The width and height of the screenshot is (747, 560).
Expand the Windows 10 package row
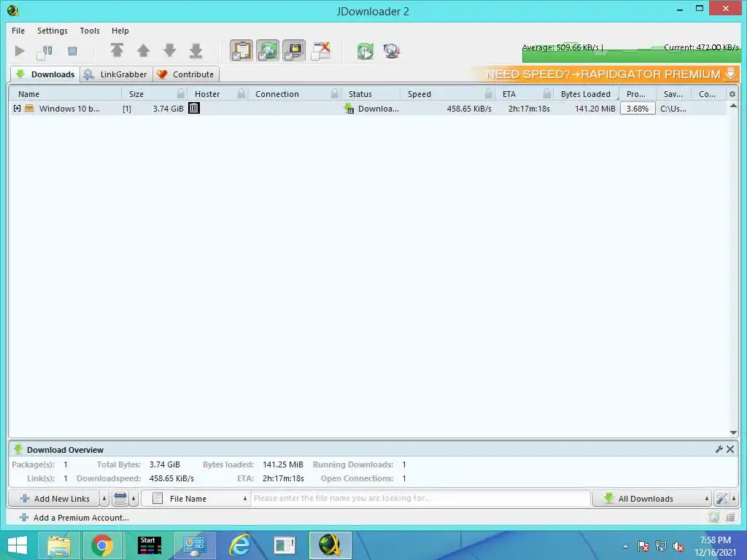pyautogui.click(x=18, y=109)
